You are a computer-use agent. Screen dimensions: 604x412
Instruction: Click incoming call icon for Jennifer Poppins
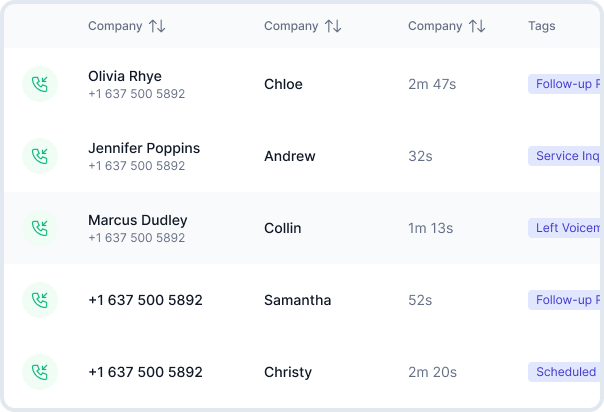point(40,156)
